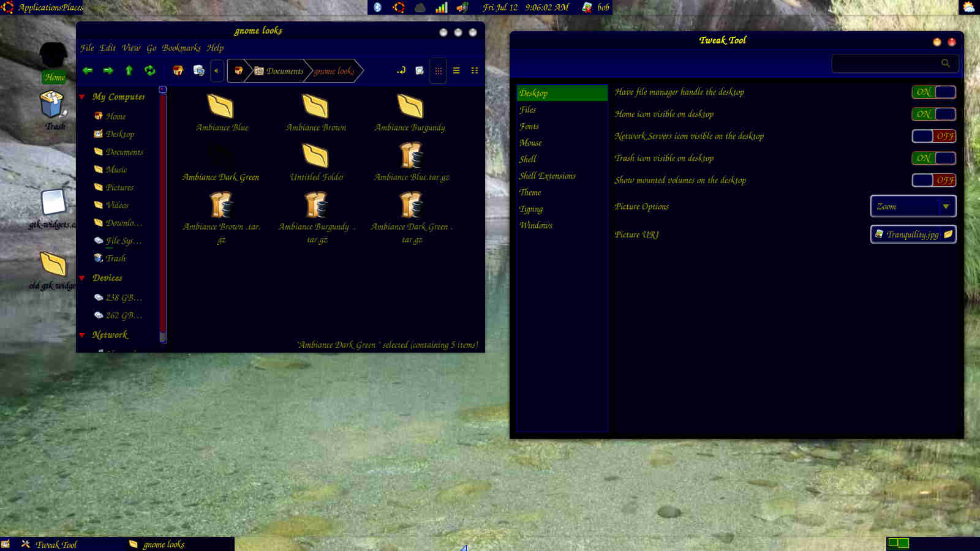Toggle 'Have file manager handle the desktop'
Image resolution: width=980 pixels, height=551 pixels.
[933, 92]
